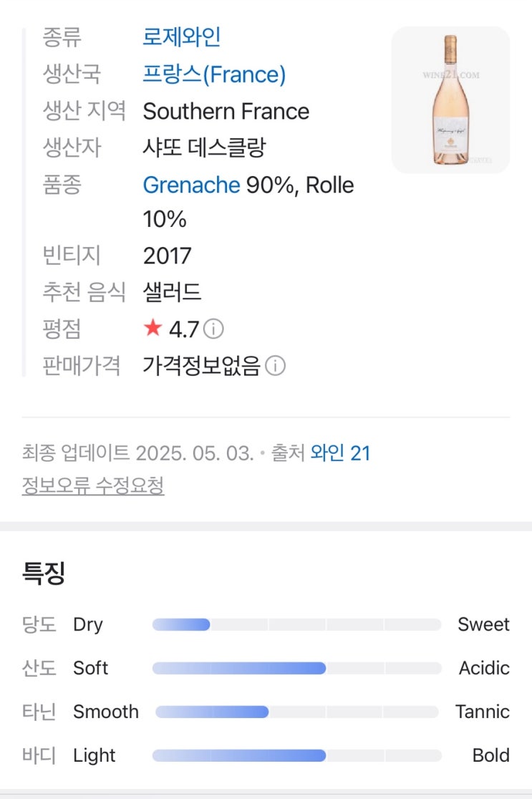Viewport: 532px width, 799px height.
Task: Click the red star rating icon
Action: [x=153, y=329]
